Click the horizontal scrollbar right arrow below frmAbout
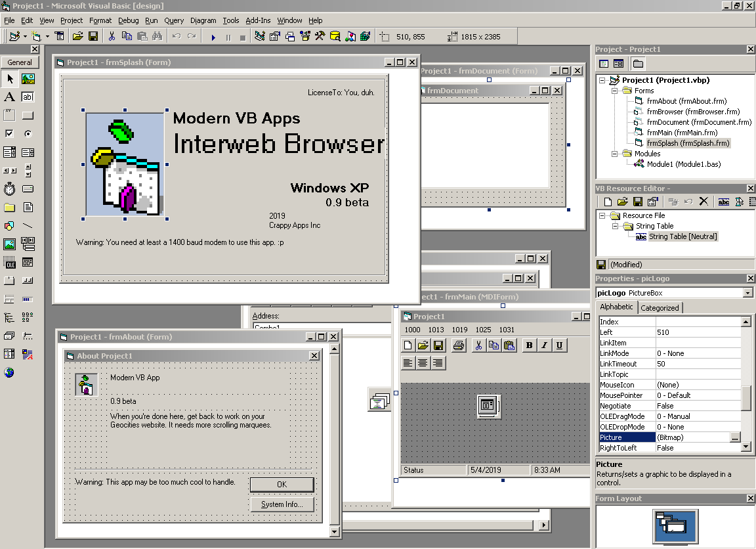Image resolution: width=756 pixels, height=549 pixels. (544, 525)
